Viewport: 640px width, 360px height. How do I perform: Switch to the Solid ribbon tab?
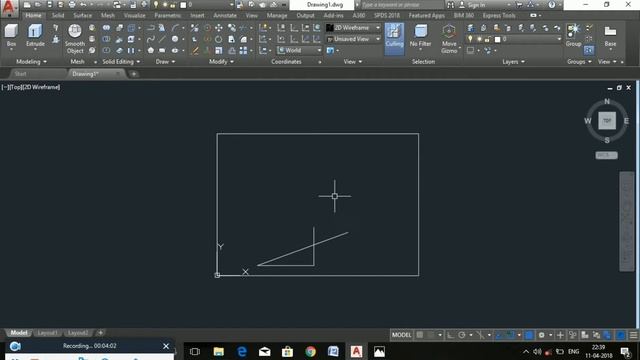click(58, 16)
